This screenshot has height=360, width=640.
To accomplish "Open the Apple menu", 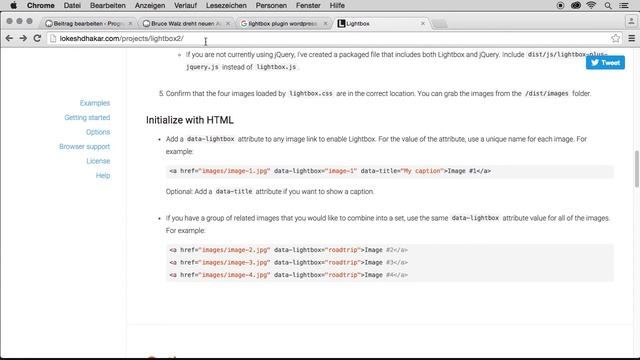I will 13,5.
